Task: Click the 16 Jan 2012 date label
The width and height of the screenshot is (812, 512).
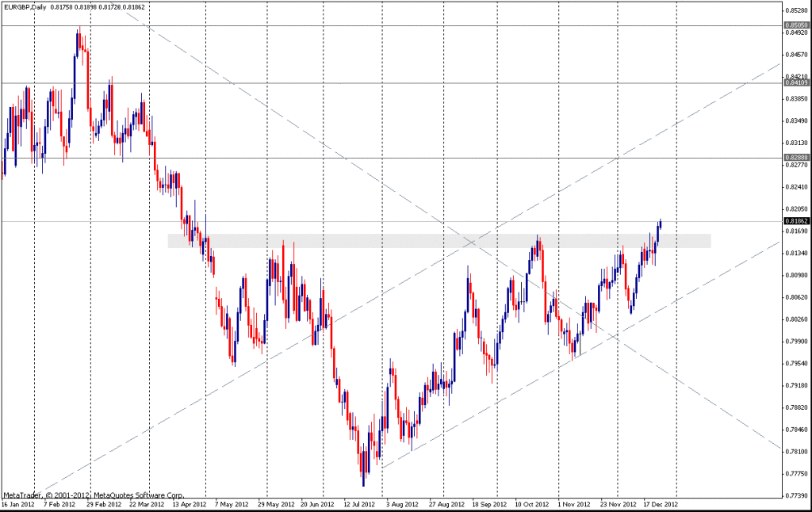Action: (16, 503)
